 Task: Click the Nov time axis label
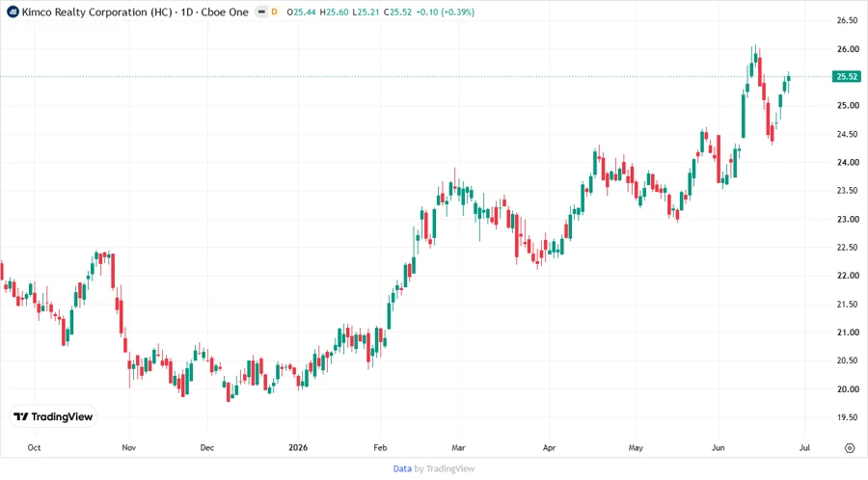pyautogui.click(x=129, y=448)
